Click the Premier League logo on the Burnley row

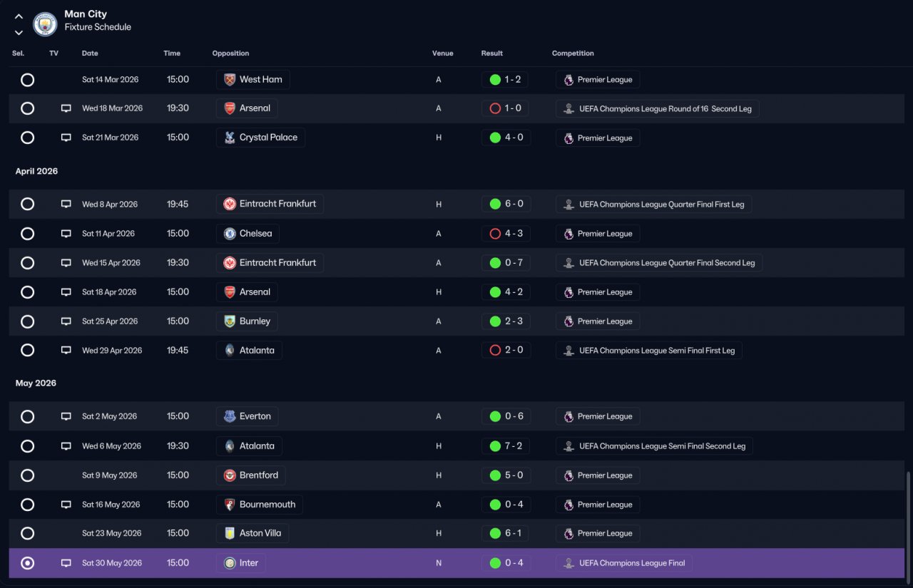pos(568,321)
